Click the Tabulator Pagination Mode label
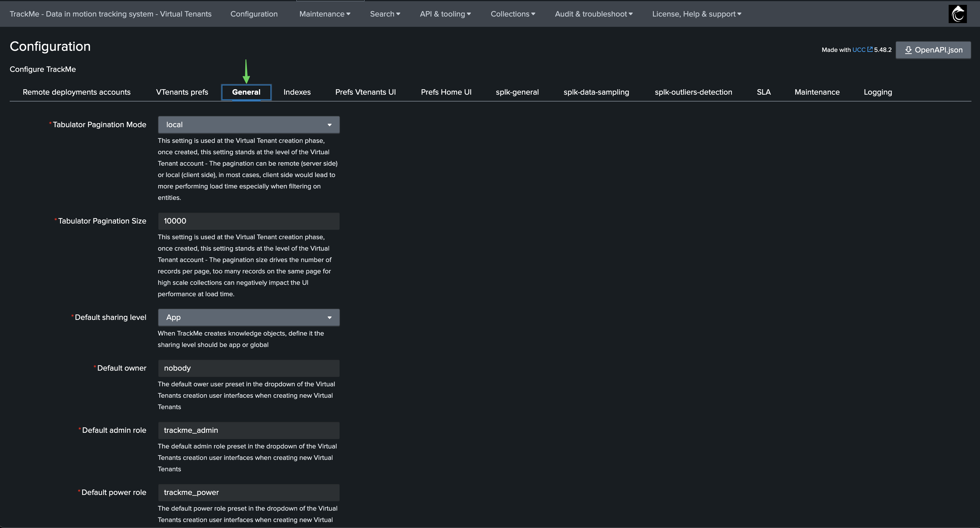The width and height of the screenshot is (980, 528). tap(99, 125)
